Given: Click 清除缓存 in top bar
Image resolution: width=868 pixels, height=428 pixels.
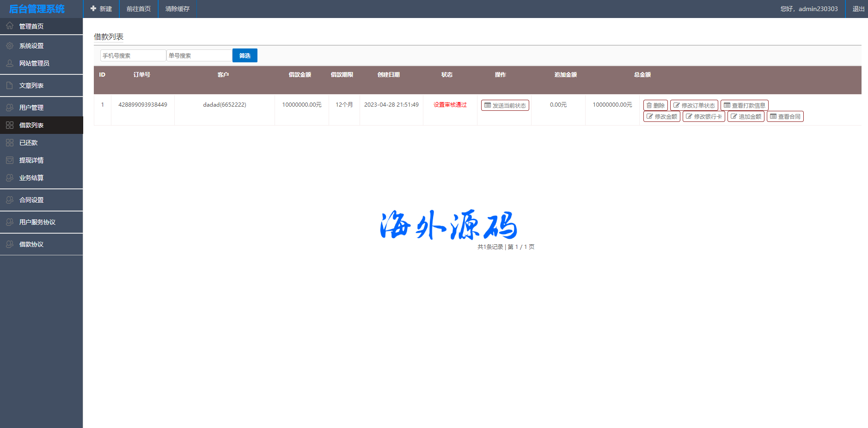Looking at the screenshot, I should pos(177,9).
